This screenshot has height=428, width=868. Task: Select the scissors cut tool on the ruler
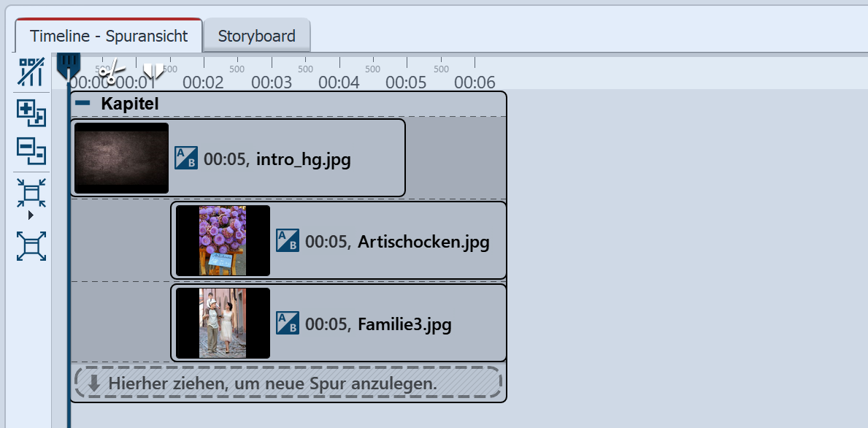(111, 71)
